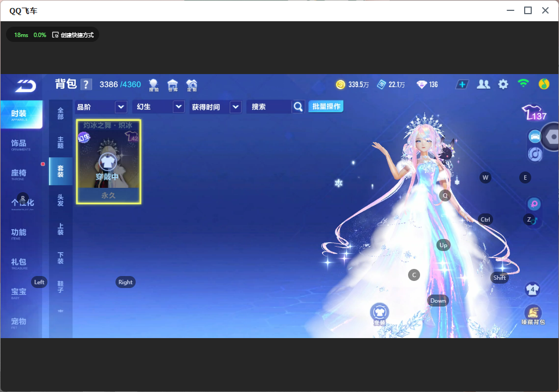The image size is (559, 392).
Task: Click the Ctrl key overlay button
Action: 485,219
